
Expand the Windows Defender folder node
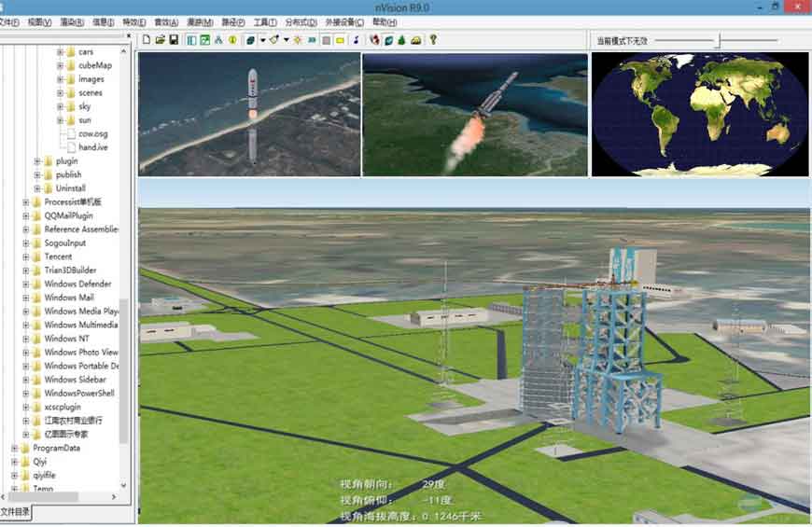point(26,284)
